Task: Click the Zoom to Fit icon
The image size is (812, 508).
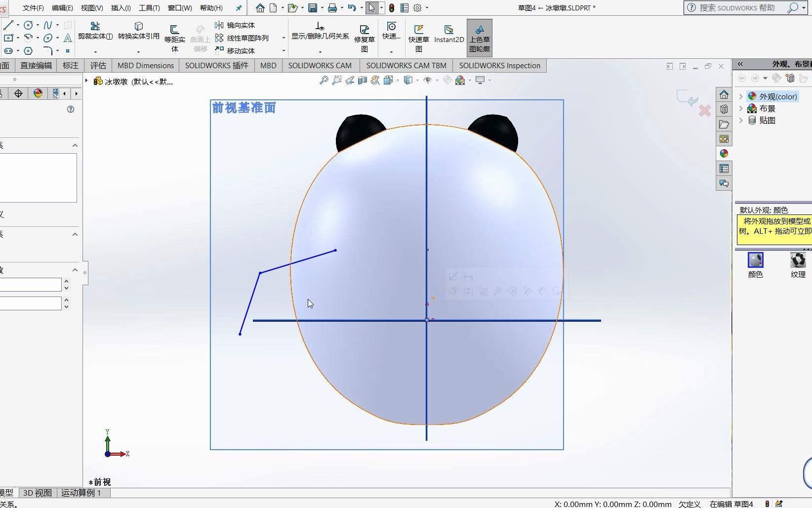Action: coord(324,80)
